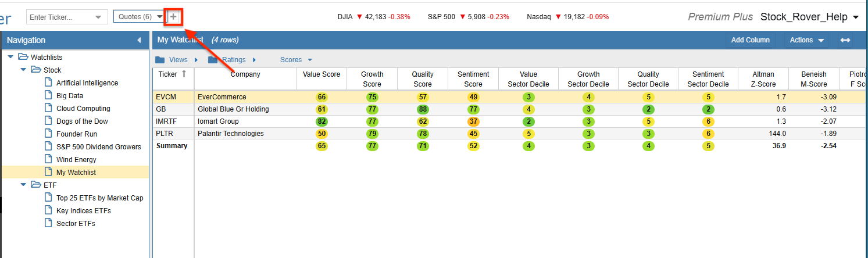Click document icon next to Wind Energy
868x258 pixels.
click(49, 159)
